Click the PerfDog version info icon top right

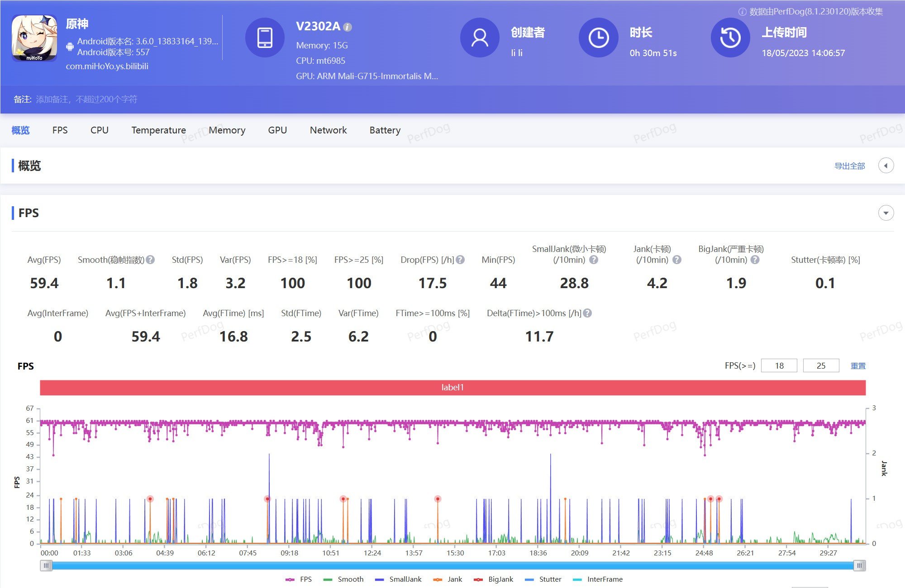pos(742,12)
